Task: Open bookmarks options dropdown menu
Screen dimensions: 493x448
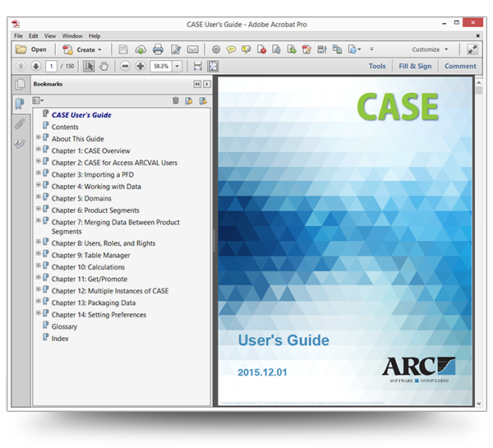Action: [x=38, y=100]
